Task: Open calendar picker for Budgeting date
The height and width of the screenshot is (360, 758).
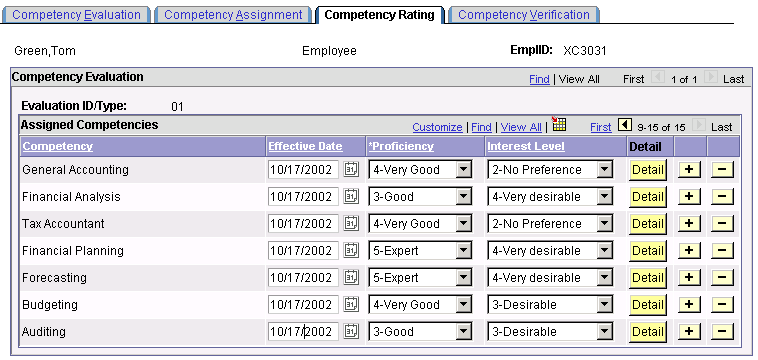Action: coord(351,304)
